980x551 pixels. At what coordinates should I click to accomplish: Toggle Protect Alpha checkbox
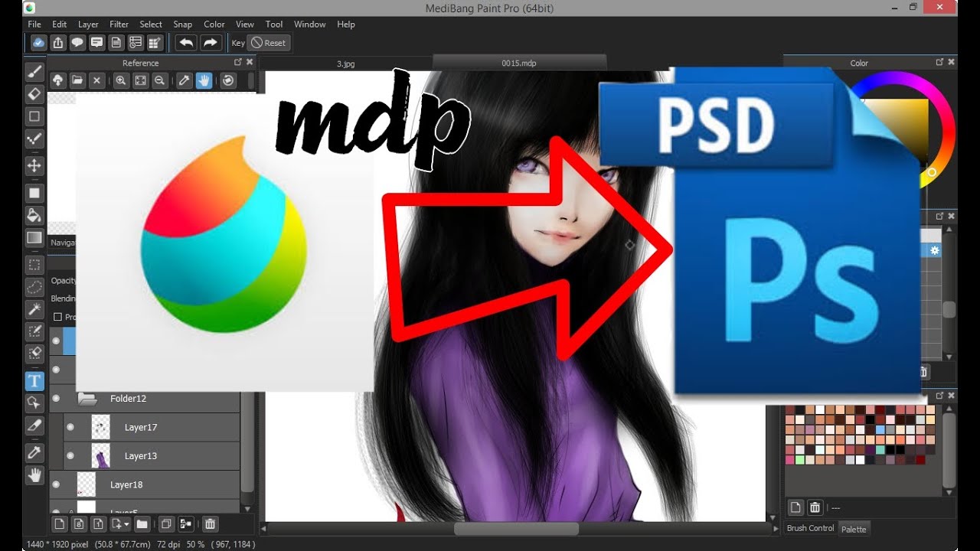[x=57, y=317]
